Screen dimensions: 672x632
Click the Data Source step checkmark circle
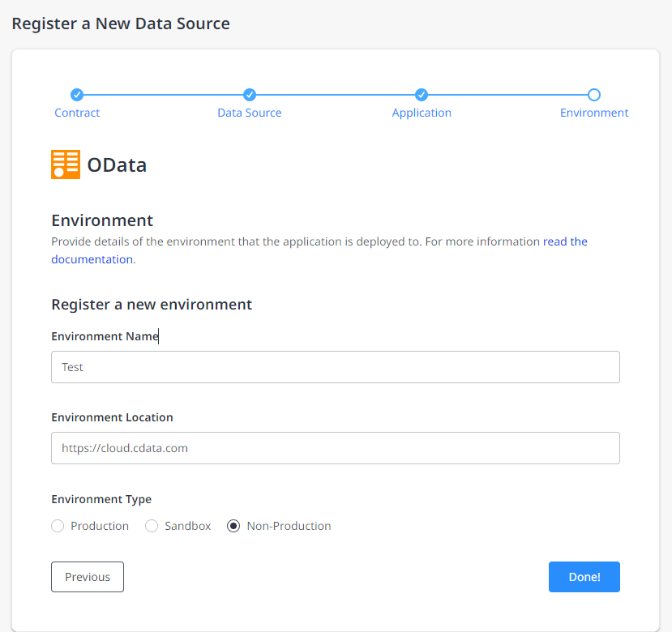coord(250,95)
